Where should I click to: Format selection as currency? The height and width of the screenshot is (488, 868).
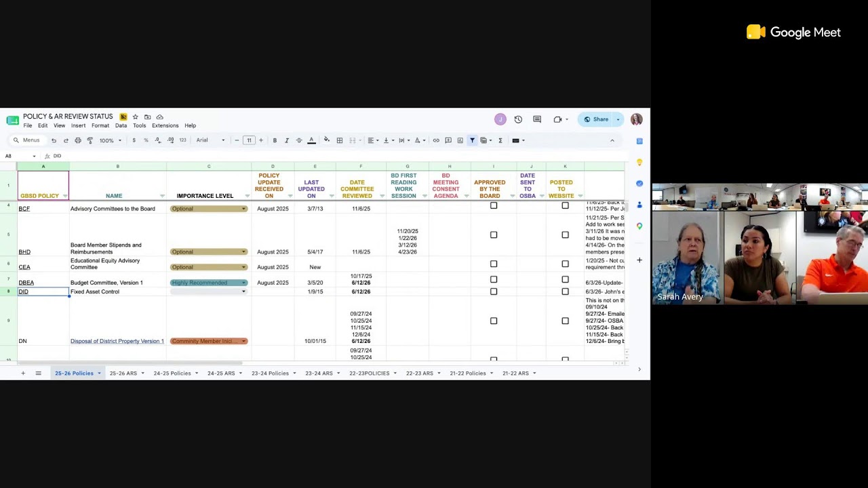pyautogui.click(x=134, y=140)
